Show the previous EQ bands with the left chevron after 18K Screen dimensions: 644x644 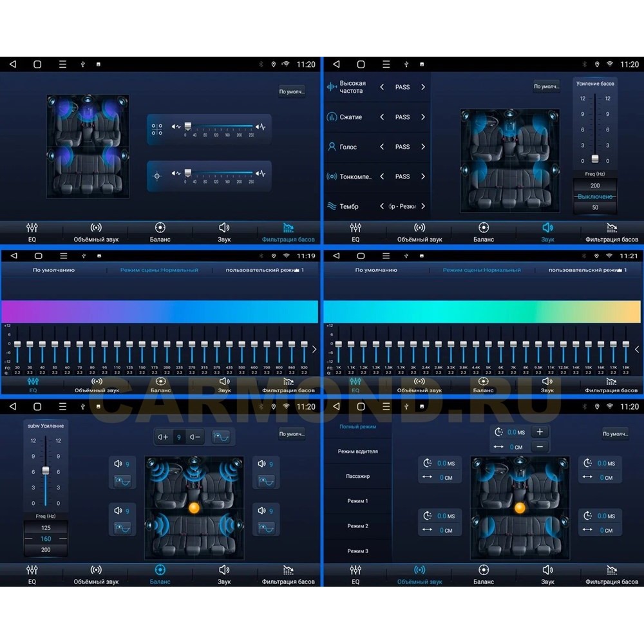(x=637, y=349)
